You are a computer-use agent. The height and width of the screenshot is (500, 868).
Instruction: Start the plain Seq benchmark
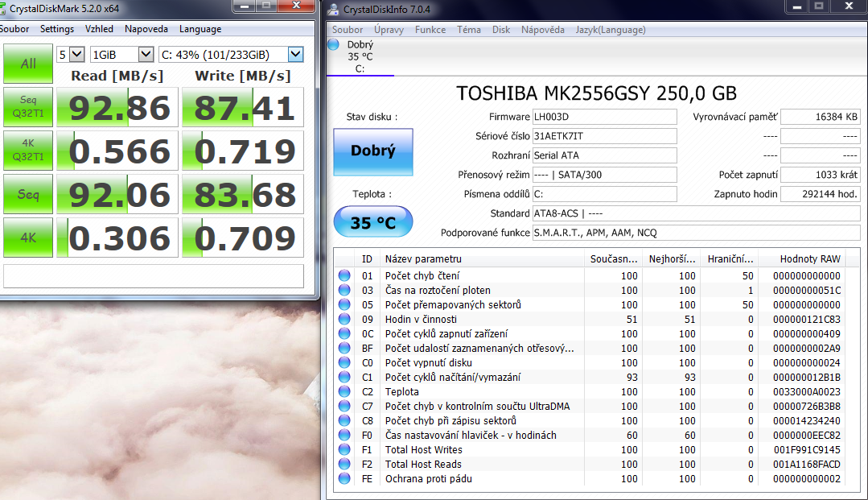(x=28, y=194)
